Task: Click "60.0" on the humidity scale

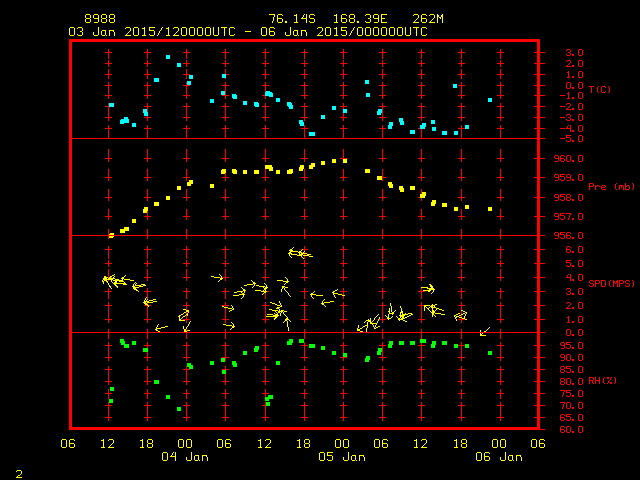Action: 572,430
